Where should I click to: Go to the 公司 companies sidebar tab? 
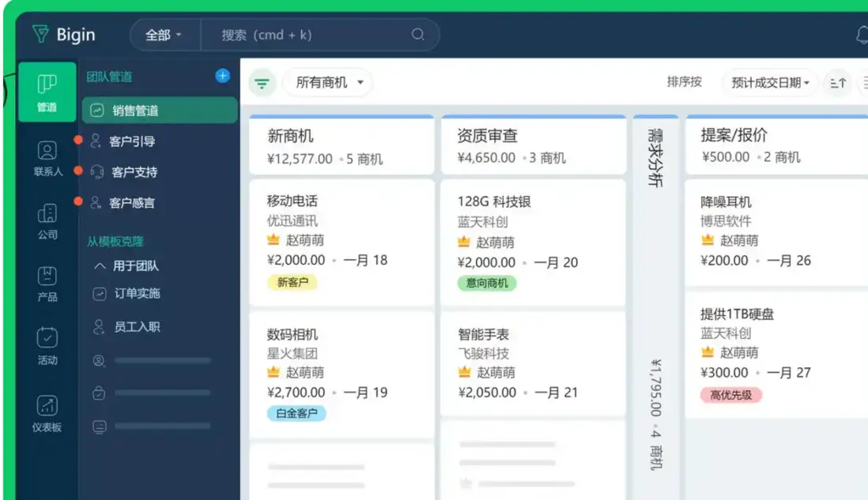47,221
